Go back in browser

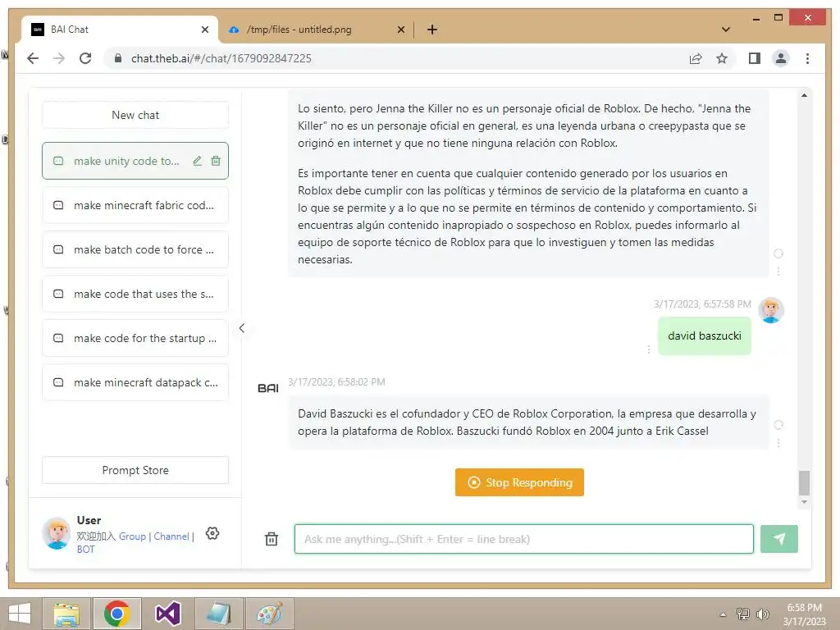(33, 58)
